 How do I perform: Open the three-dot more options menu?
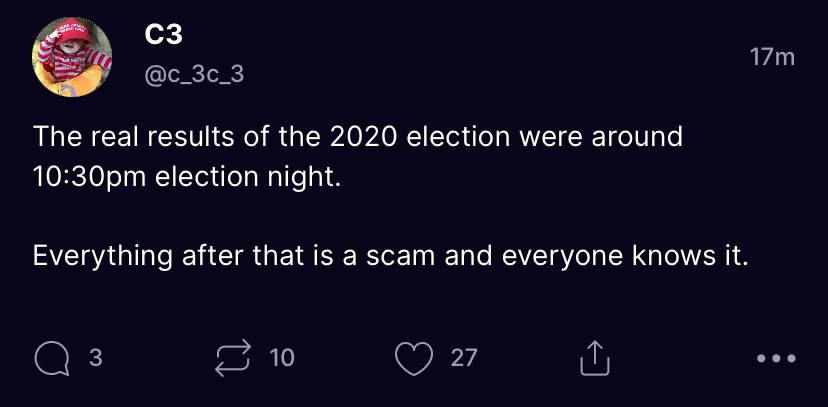pyautogui.click(x=776, y=358)
